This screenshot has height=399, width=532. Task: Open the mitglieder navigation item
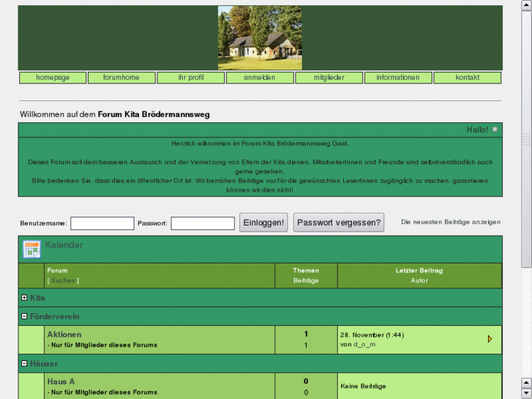click(x=329, y=78)
